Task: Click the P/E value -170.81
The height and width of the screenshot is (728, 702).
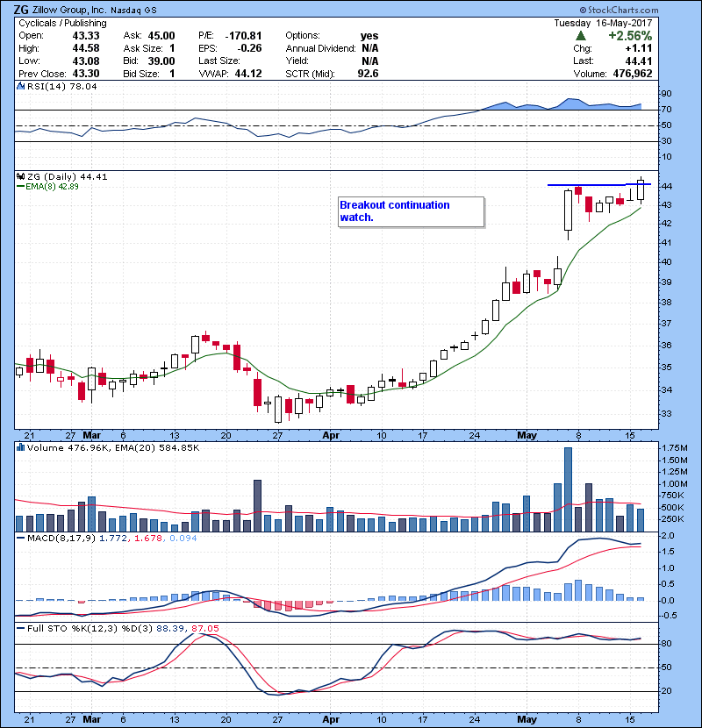Action: (x=243, y=36)
